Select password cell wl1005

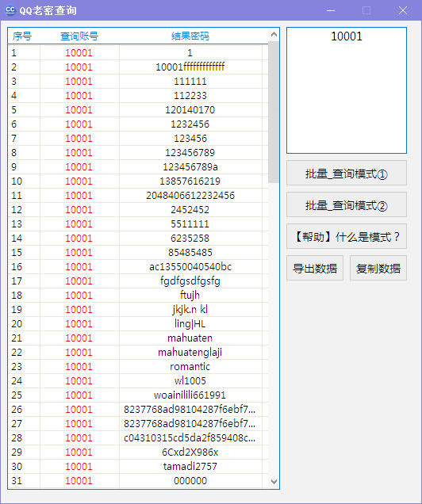pos(190,380)
